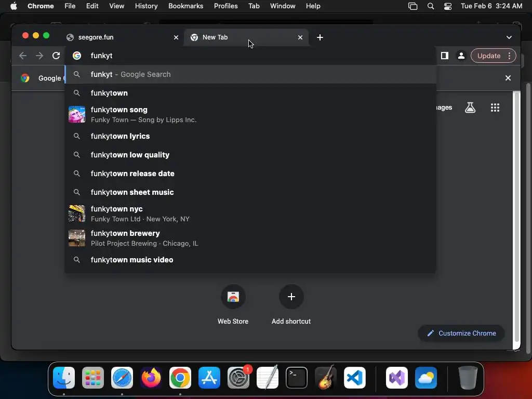The image size is (532, 399).
Task: Select 'funkytown song' suggestion
Action: 250,115
